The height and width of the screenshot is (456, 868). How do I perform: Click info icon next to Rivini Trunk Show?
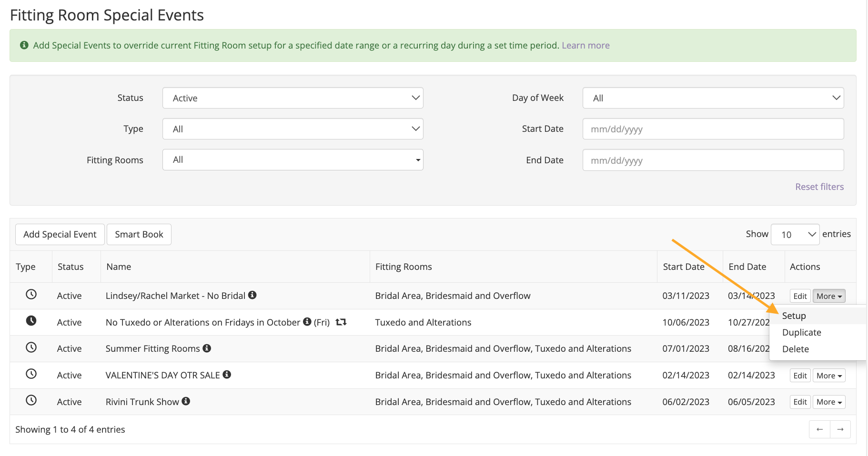(186, 401)
